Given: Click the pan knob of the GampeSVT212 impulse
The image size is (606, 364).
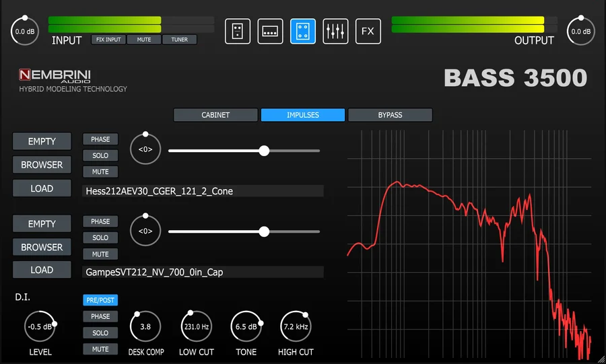Looking at the screenshot, I should pos(145,231).
